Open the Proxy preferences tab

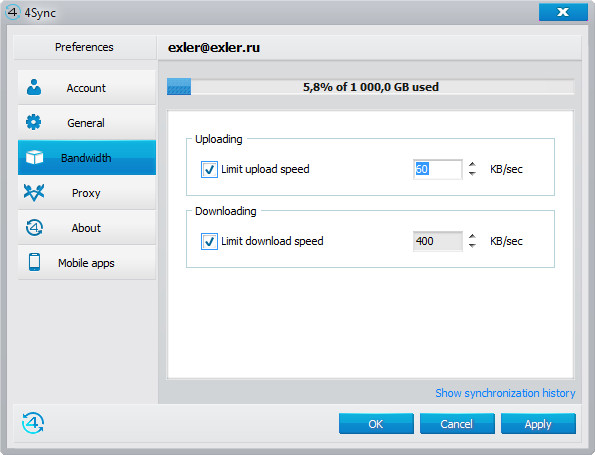[x=87, y=193]
